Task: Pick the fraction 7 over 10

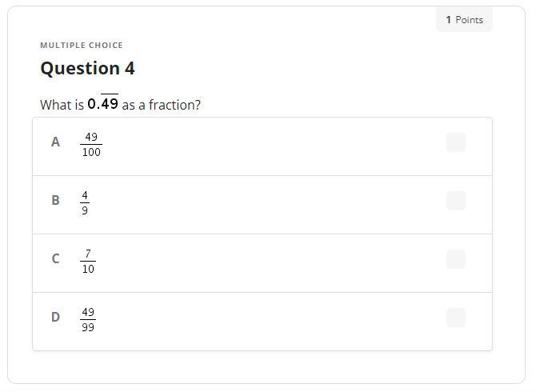Action: pos(88,261)
